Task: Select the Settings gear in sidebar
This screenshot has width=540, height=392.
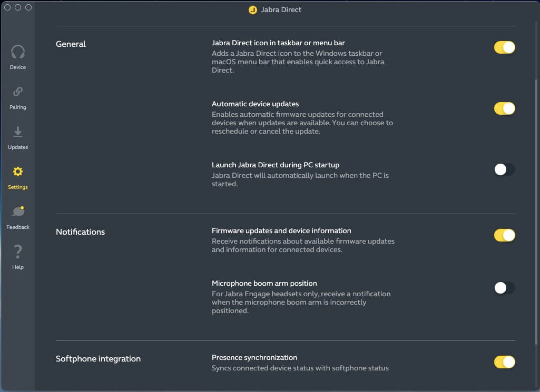Action: click(18, 176)
